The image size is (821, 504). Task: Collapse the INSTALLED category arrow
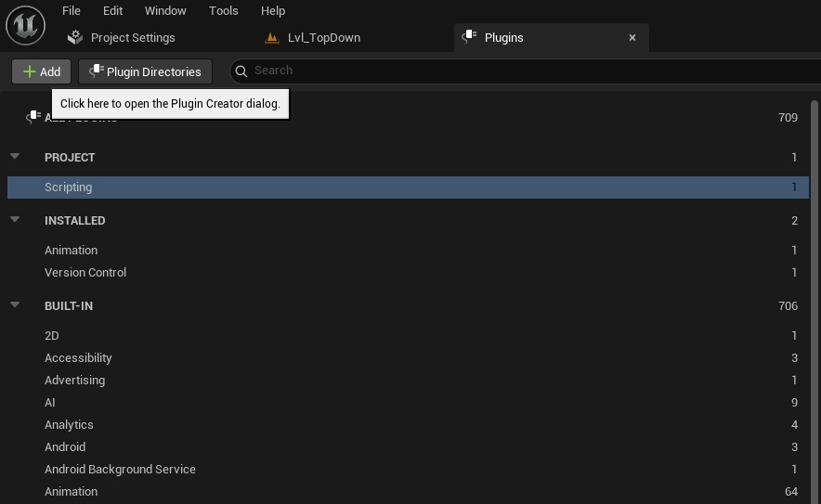coord(15,220)
